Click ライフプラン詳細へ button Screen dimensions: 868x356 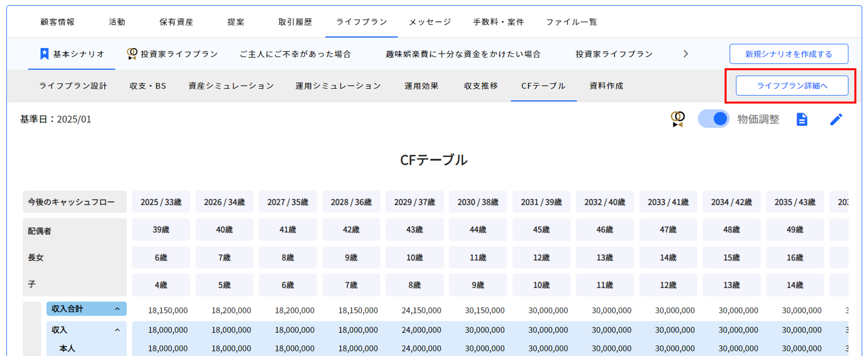[x=791, y=86]
